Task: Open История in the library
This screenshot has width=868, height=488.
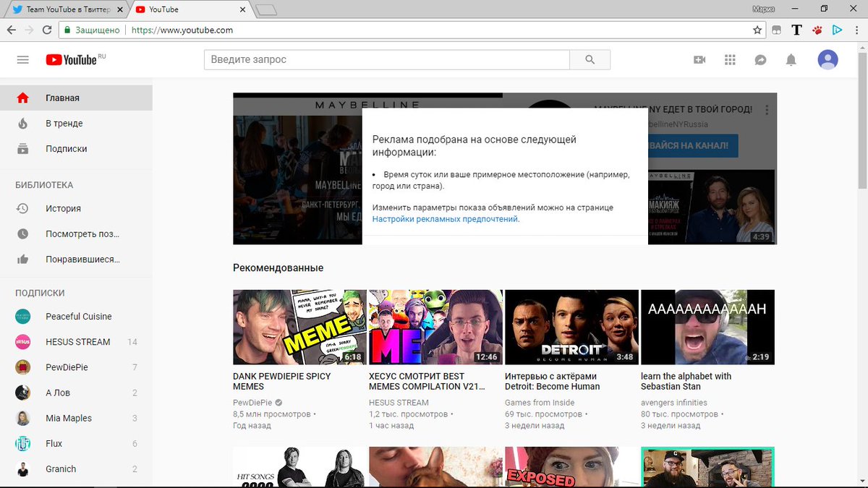Action: tap(76, 208)
